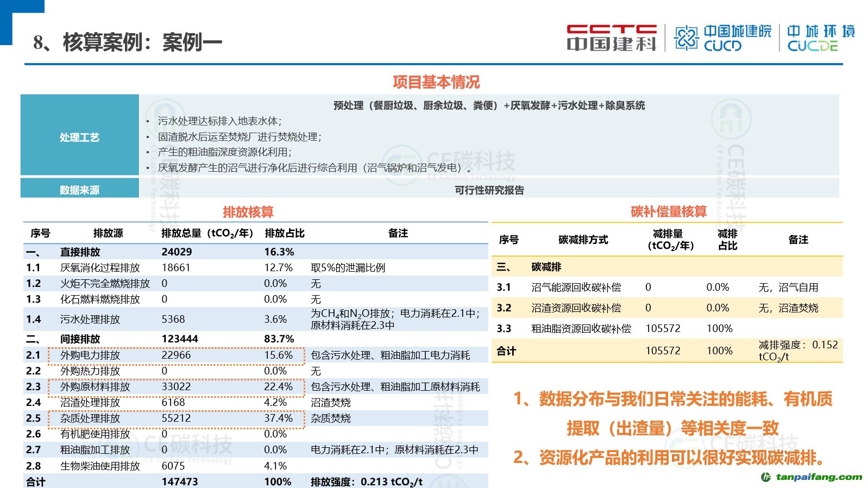Click the 中国城建院 CUCD emblem icon
The height and width of the screenshot is (488, 868).
tap(686, 38)
